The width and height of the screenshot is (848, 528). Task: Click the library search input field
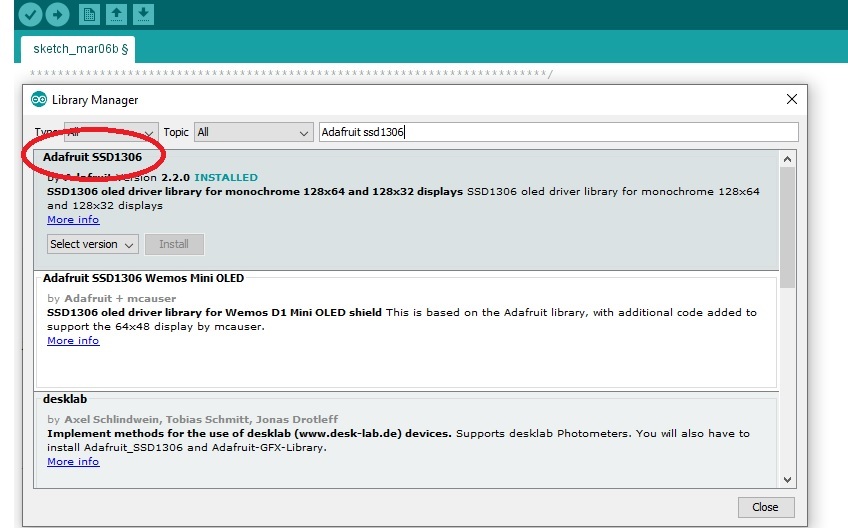pyautogui.click(x=558, y=132)
